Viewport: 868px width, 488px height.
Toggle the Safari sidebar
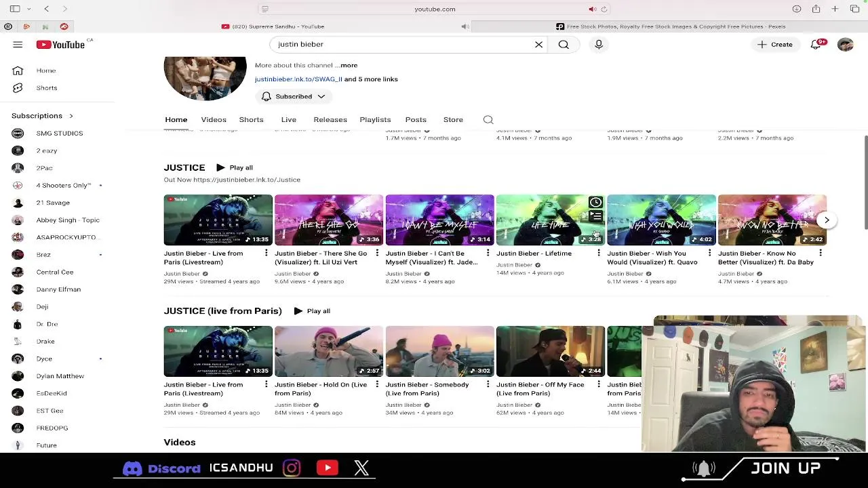pos(15,9)
